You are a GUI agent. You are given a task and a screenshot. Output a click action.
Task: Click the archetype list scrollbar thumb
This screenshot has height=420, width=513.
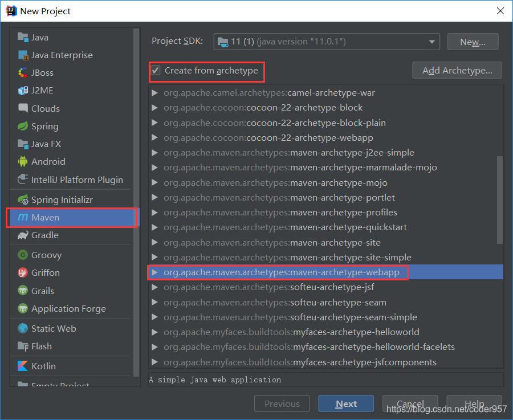coord(499,200)
